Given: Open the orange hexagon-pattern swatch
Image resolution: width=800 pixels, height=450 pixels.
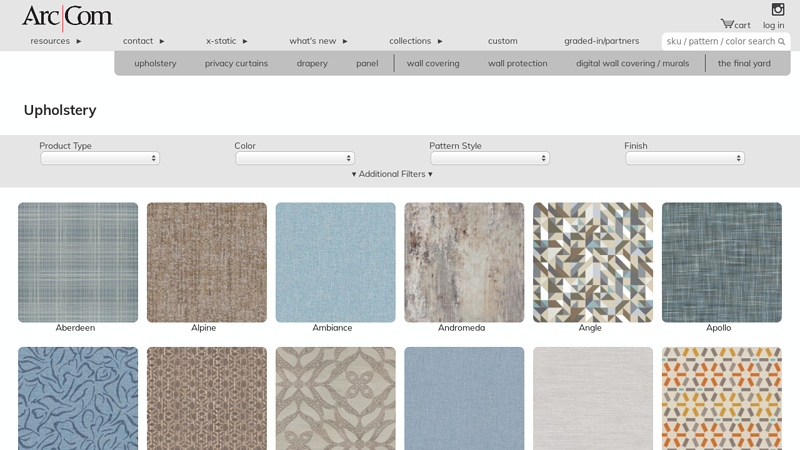Looking at the screenshot, I should [721, 398].
